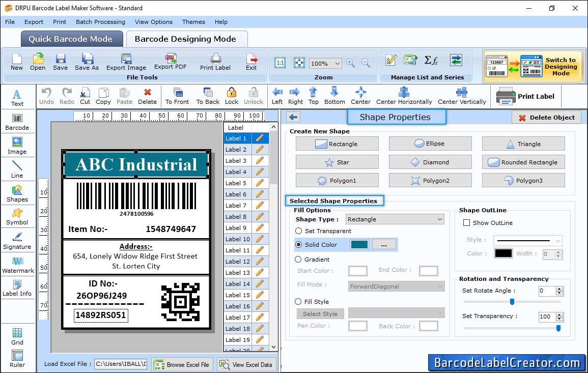
Task: Lock the selected object
Action: [x=231, y=96]
